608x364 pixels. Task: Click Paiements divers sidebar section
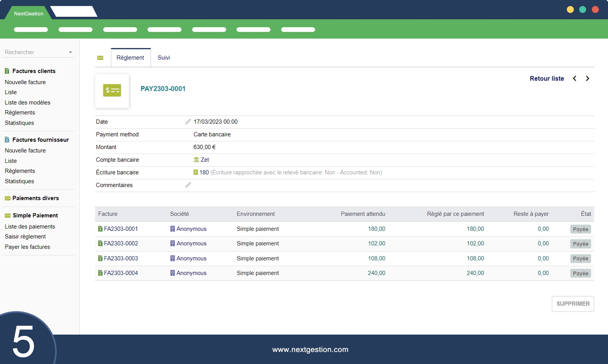[x=35, y=198]
